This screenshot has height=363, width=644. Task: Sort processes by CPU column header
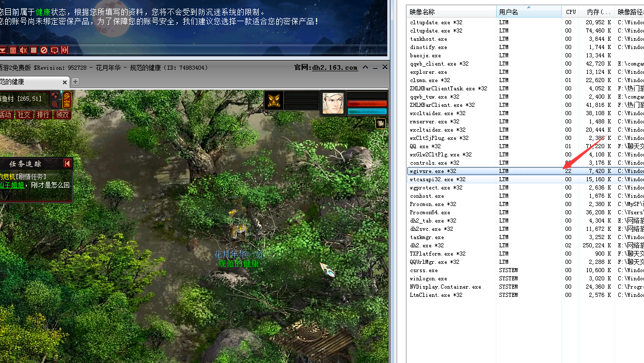tap(571, 12)
